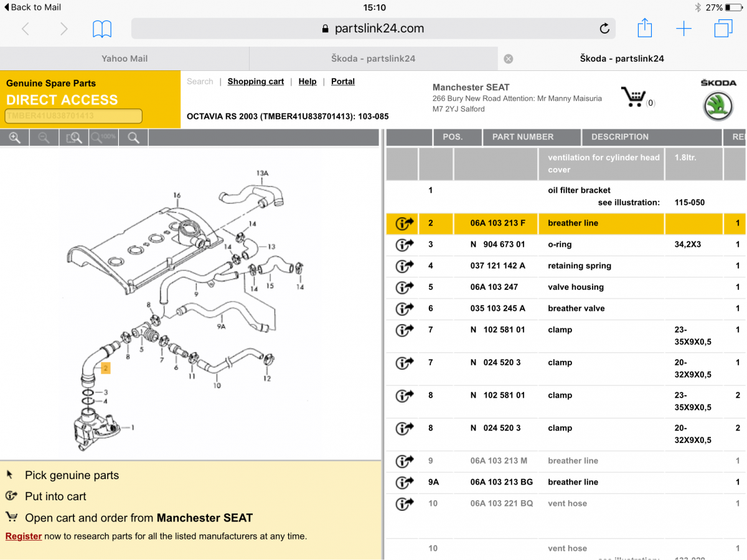Add valve housing 06A 103 247 to cart
The width and height of the screenshot is (747, 560).
[x=405, y=287]
